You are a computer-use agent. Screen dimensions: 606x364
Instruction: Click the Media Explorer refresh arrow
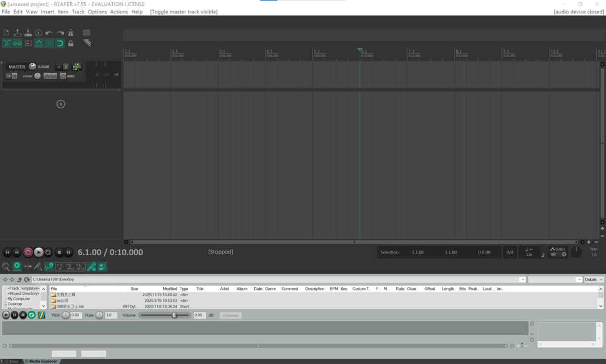(x=26, y=279)
